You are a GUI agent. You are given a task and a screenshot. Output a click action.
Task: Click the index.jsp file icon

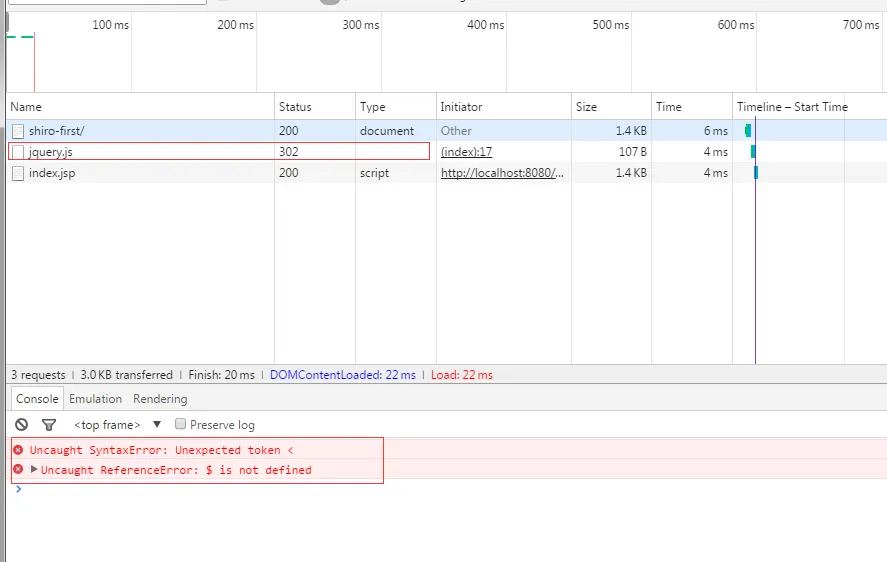[x=18, y=173]
